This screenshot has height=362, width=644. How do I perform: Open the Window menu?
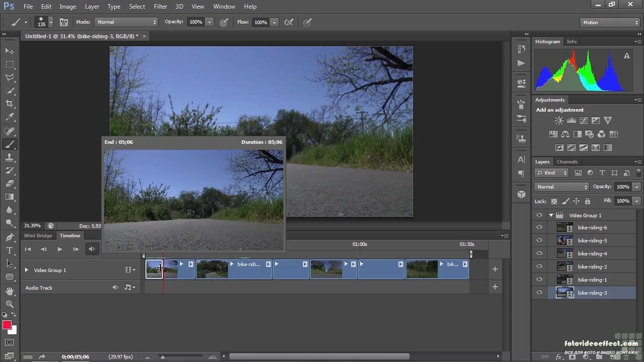[x=224, y=7]
